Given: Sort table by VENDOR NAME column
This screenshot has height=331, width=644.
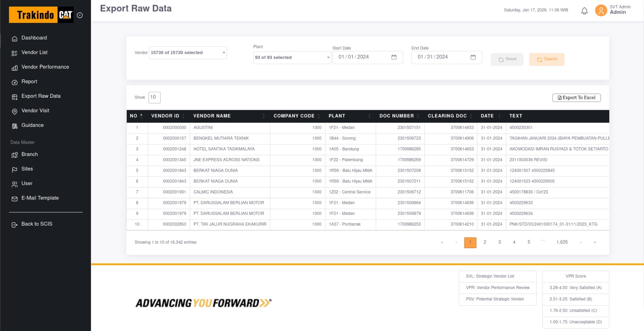Looking at the screenshot, I should 230,116.
